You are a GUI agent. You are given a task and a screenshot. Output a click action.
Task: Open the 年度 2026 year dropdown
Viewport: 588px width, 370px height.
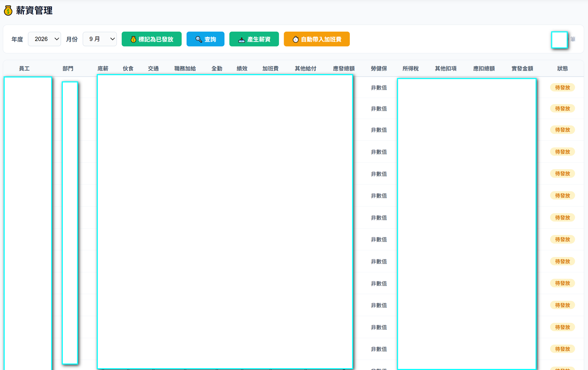44,39
